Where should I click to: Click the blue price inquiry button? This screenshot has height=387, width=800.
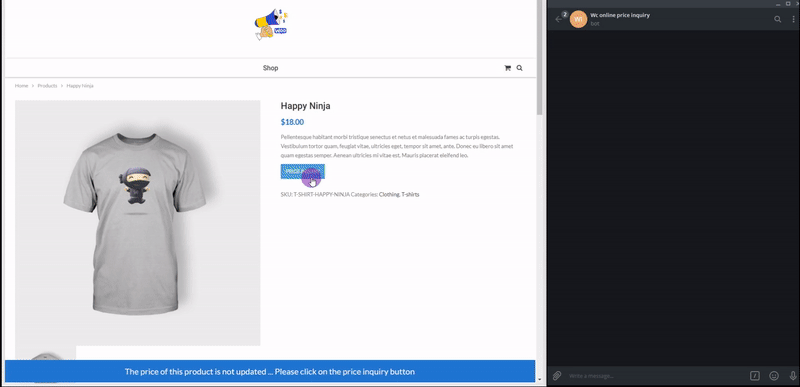tap(303, 171)
